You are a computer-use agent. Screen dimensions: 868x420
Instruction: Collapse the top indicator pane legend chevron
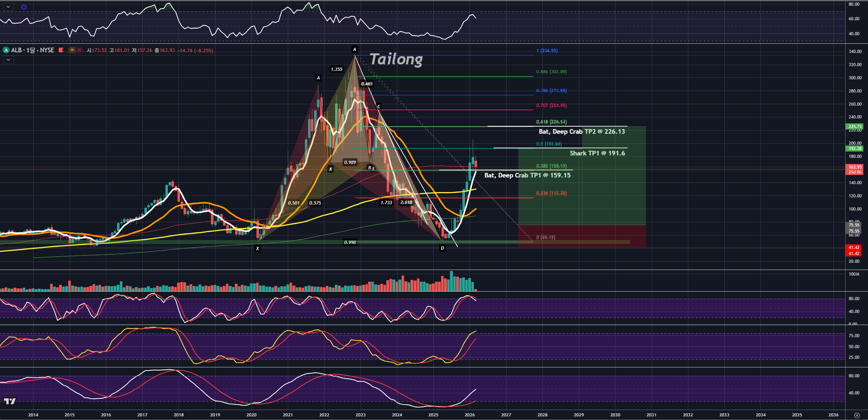click(x=8, y=7)
